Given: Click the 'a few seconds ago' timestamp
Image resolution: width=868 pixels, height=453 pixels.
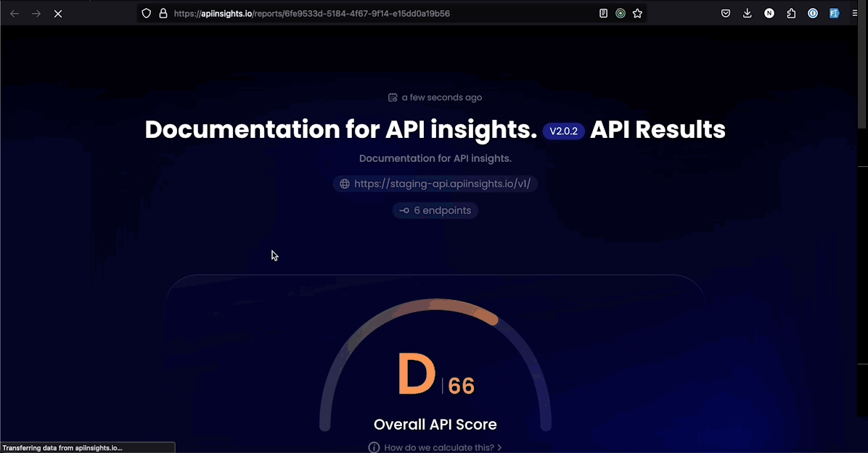Looking at the screenshot, I should [442, 97].
